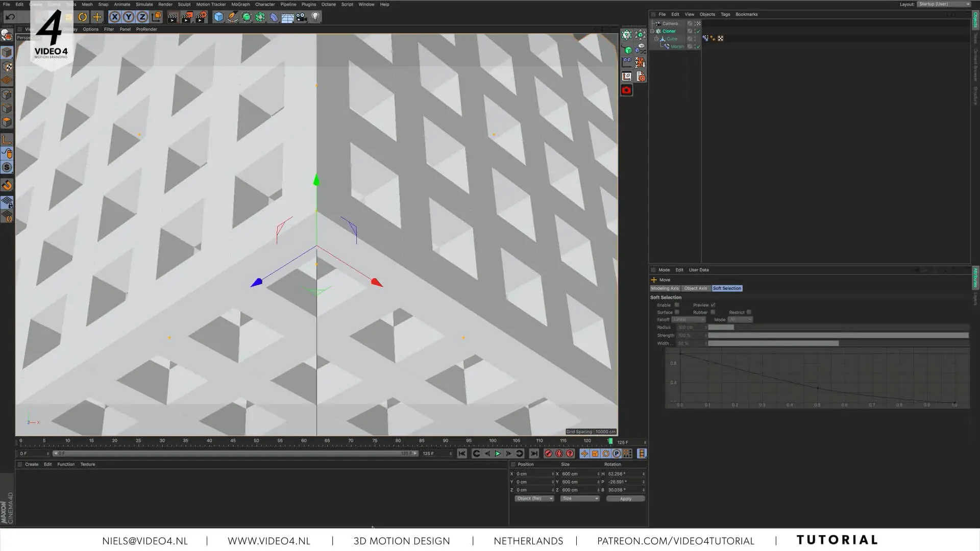The image size is (980, 551).
Task: Select Model mode cube icon in sidebar
Action: click(x=7, y=53)
